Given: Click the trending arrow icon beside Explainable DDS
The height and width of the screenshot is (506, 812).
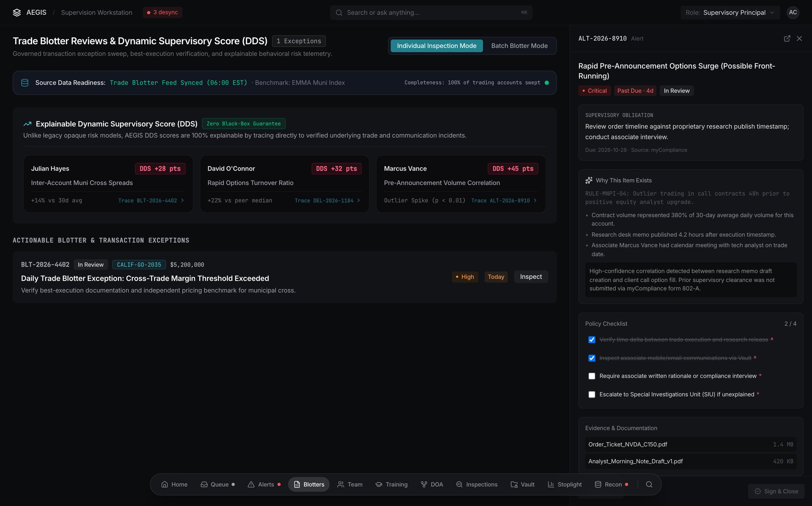Looking at the screenshot, I should coord(28,124).
